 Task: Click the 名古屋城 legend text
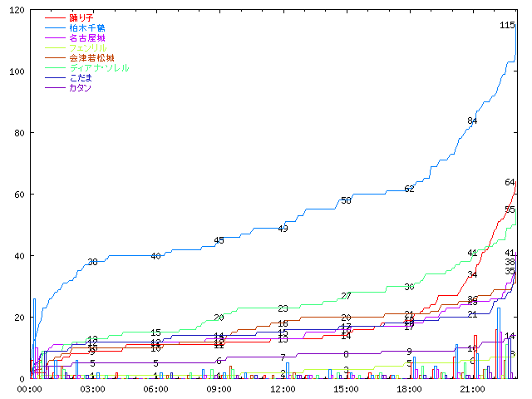pos(86,37)
